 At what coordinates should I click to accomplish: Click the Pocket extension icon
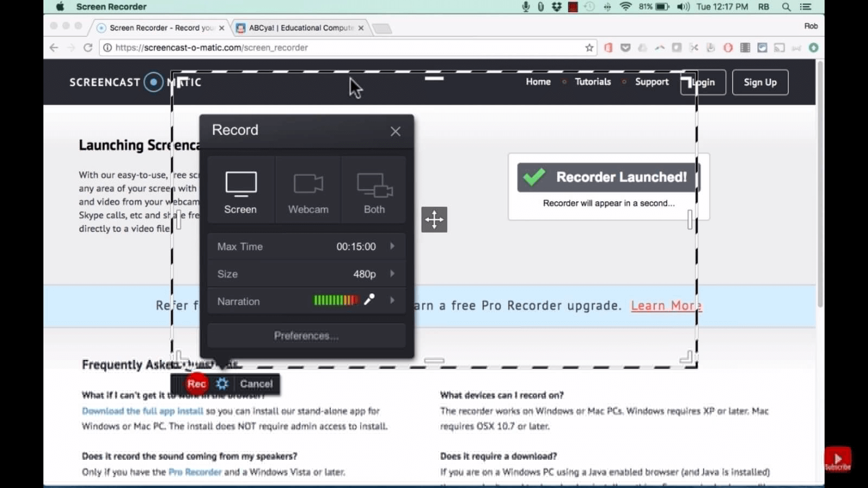[x=626, y=48]
